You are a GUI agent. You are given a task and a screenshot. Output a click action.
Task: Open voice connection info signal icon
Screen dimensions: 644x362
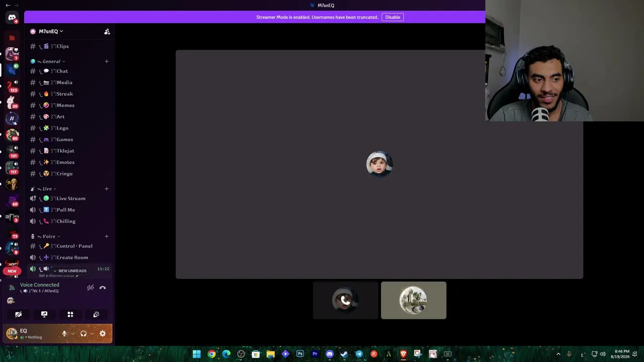[x=12, y=288]
